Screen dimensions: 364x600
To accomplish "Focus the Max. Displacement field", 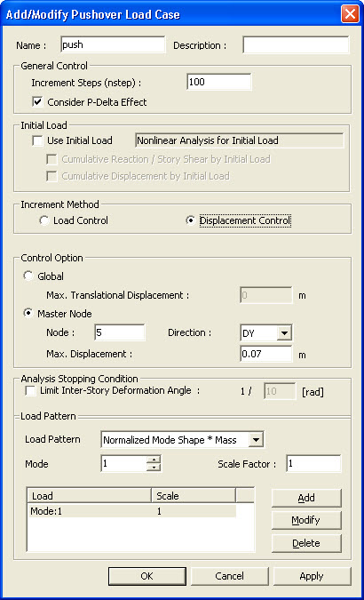I will pyautogui.click(x=266, y=354).
